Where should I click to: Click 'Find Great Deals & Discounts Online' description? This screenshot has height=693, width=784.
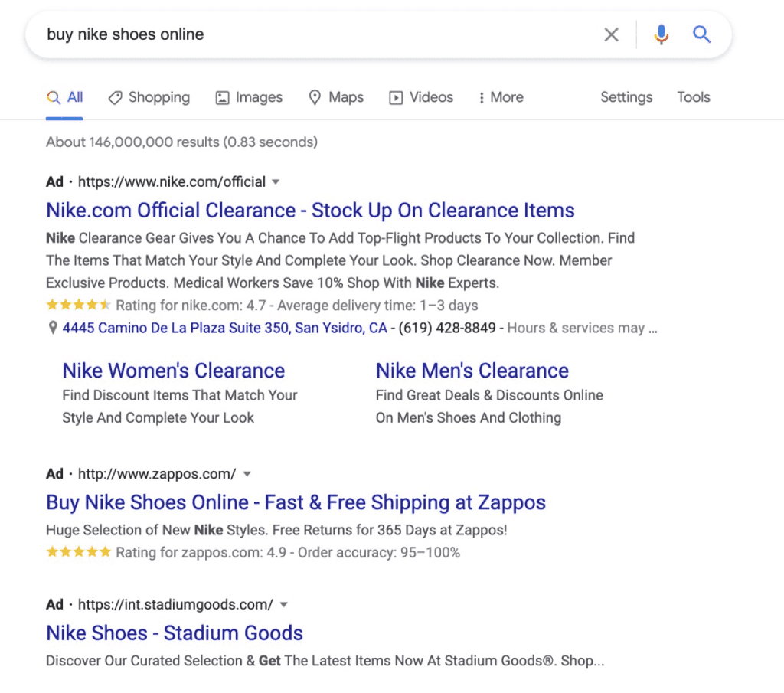click(x=489, y=395)
